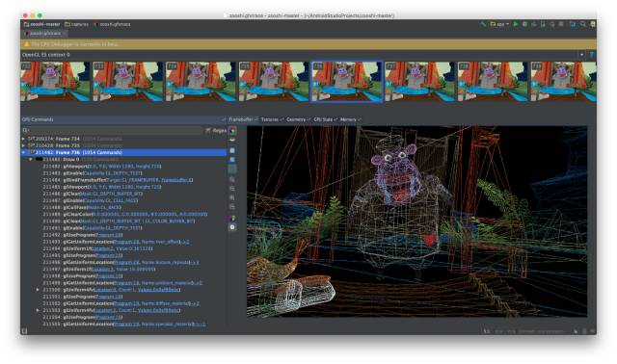Click the Framebuffer link in glBindFramebuffer row

point(177,180)
